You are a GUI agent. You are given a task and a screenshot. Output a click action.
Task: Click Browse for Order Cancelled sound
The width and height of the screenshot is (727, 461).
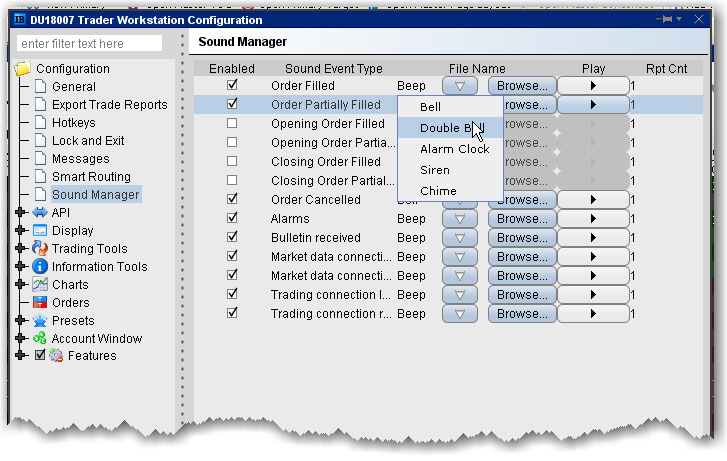[x=521, y=200]
